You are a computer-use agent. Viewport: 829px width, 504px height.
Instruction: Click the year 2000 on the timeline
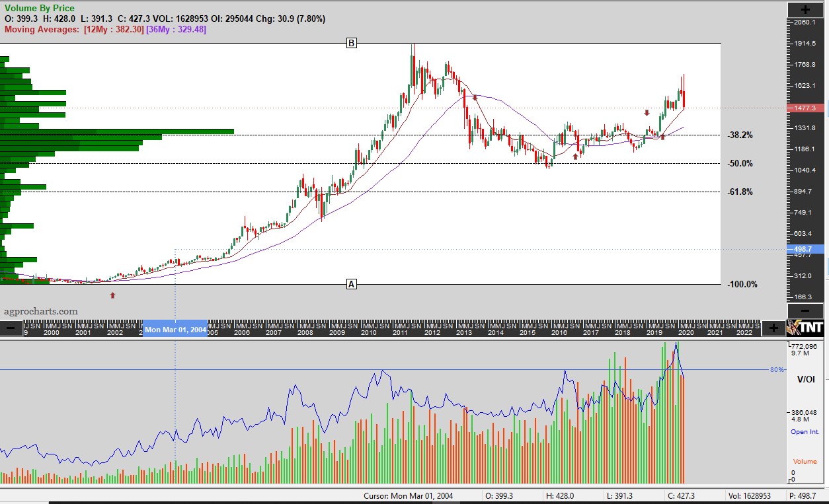click(51, 333)
